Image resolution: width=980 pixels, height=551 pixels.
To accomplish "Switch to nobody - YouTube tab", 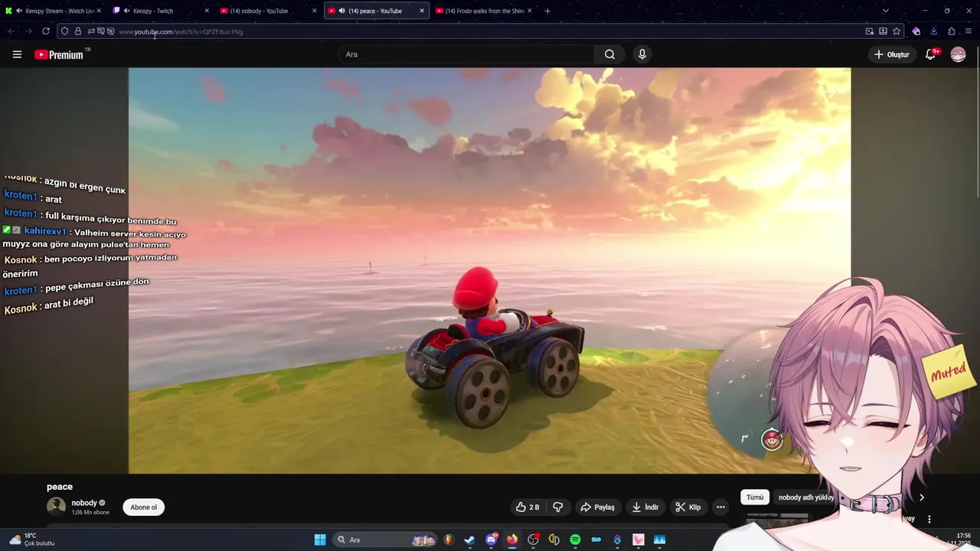I will pos(268,11).
